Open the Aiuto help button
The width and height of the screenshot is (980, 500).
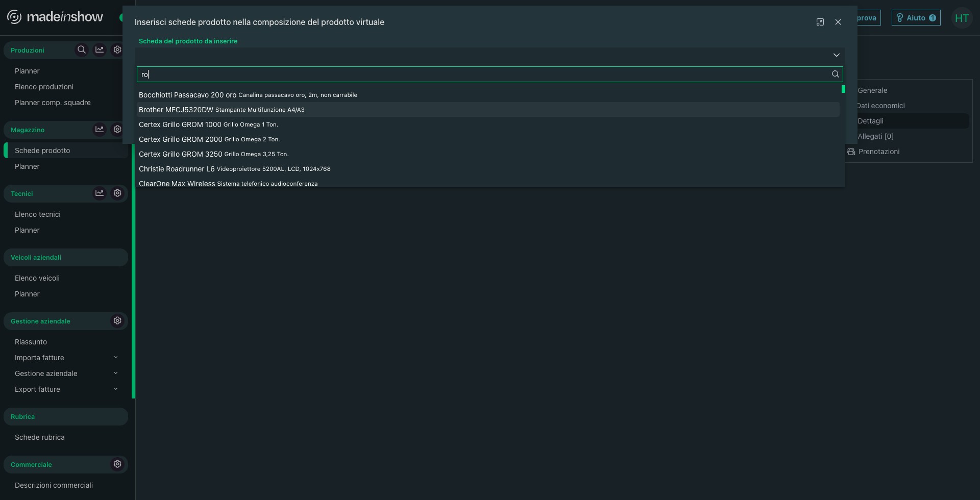click(916, 18)
